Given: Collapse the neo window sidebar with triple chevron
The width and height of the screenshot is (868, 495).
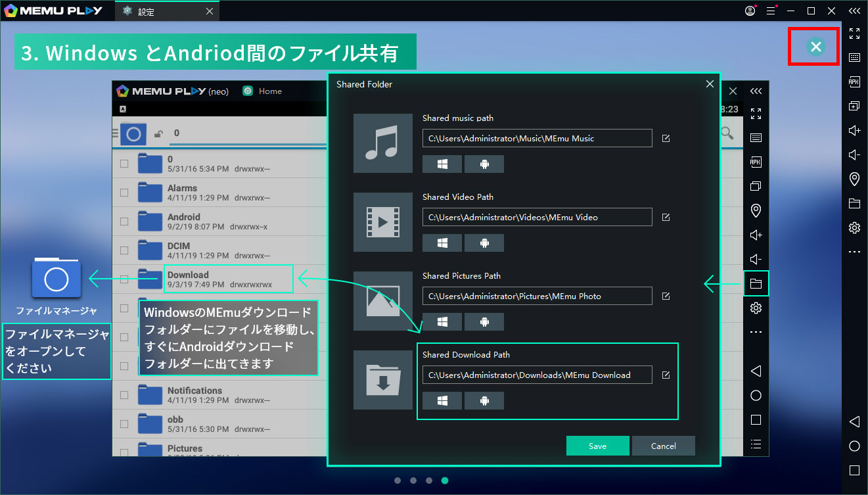Looking at the screenshot, I should (x=756, y=91).
